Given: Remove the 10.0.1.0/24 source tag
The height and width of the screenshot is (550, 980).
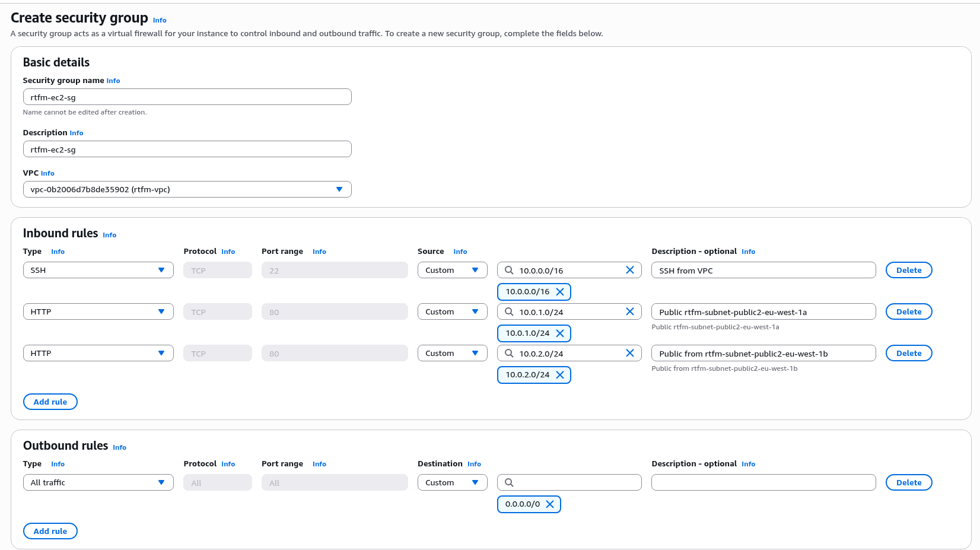Looking at the screenshot, I should pyautogui.click(x=559, y=333).
